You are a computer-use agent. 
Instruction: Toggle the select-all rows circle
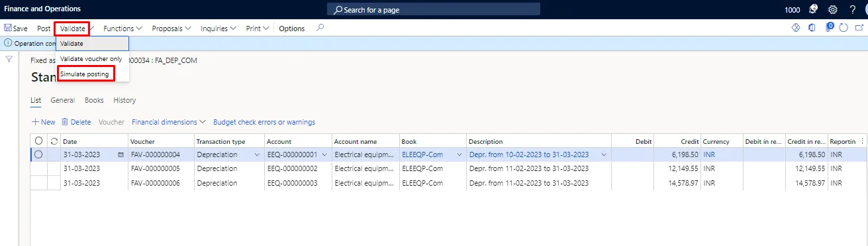point(38,141)
